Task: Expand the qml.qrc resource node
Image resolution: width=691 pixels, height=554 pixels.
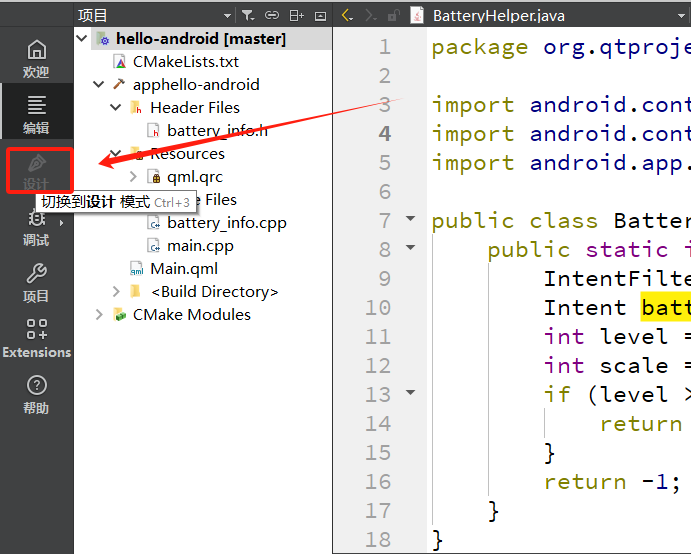Action: [x=133, y=177]
